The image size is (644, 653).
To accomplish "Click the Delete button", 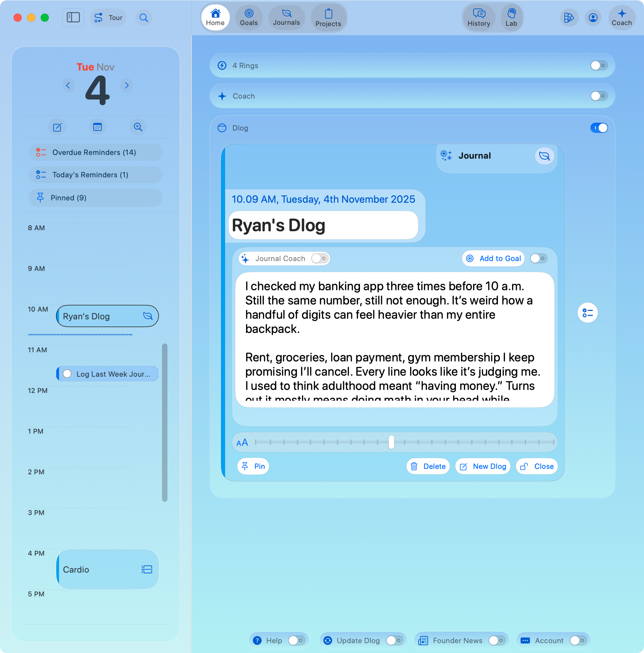I will 428,466.
